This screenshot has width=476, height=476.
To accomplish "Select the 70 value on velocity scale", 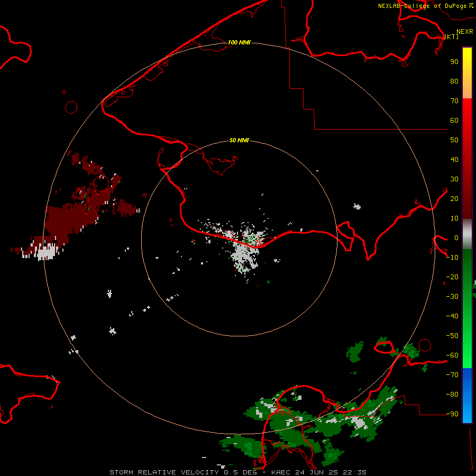I will coord(454,101).
